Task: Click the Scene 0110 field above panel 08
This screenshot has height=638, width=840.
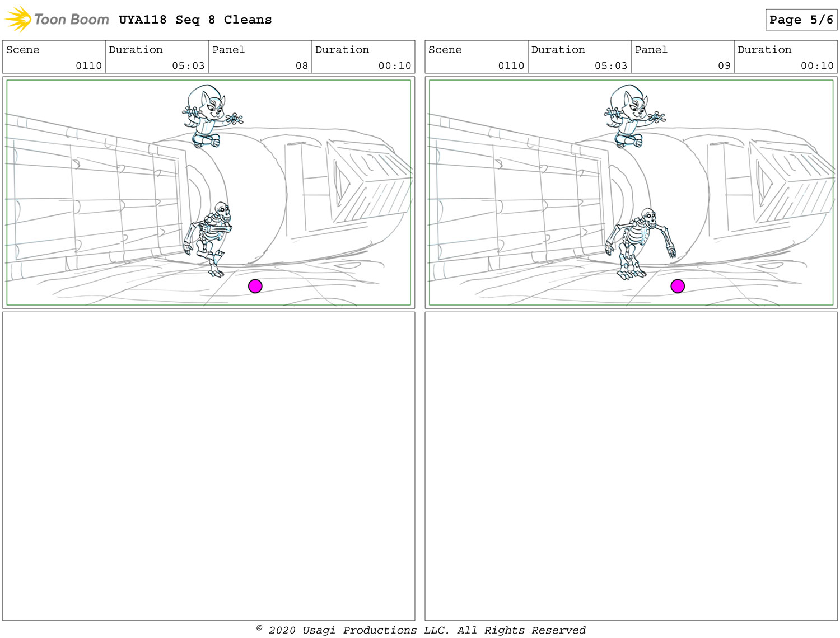Action: [x=54, y=57]
